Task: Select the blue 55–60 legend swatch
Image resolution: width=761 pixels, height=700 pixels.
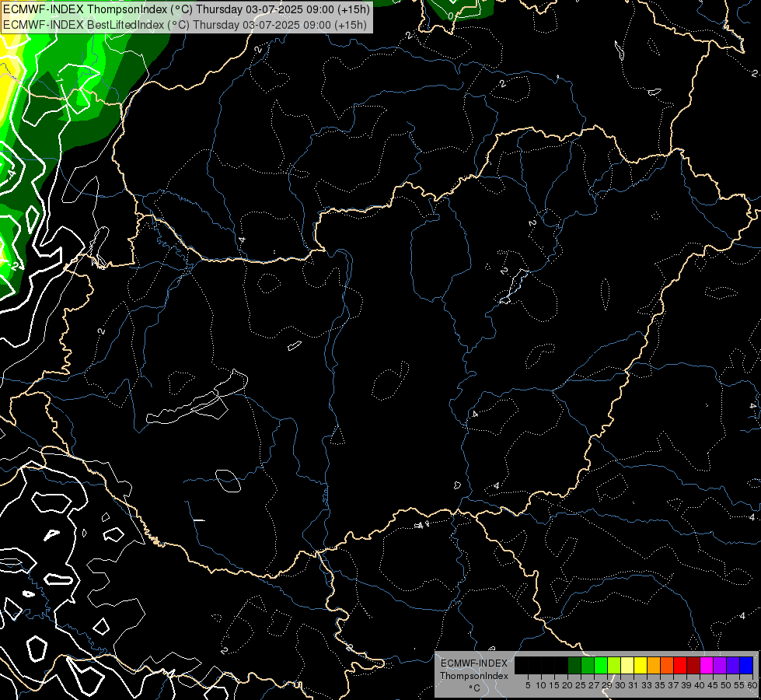Action: (746, 665)
